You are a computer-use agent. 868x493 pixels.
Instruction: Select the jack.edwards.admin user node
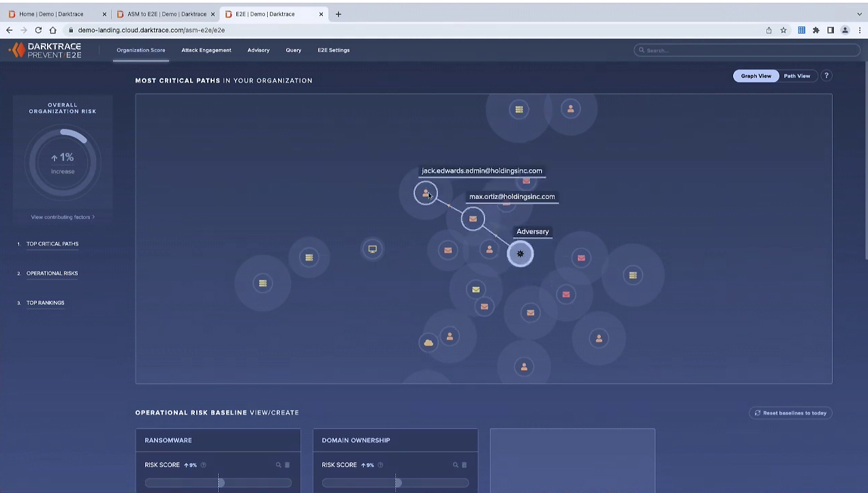(x=426, y=193)
